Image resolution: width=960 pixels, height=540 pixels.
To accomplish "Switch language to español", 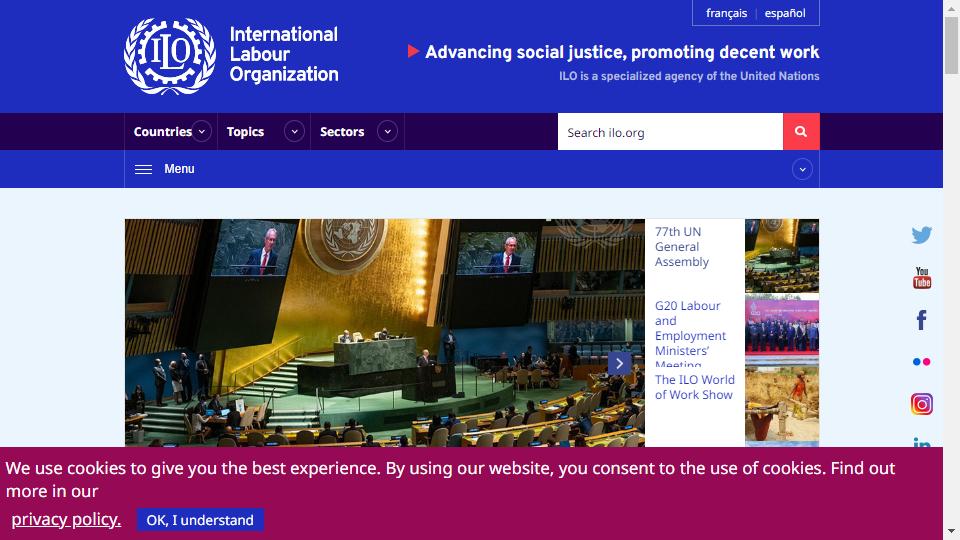I will (785, 13).
